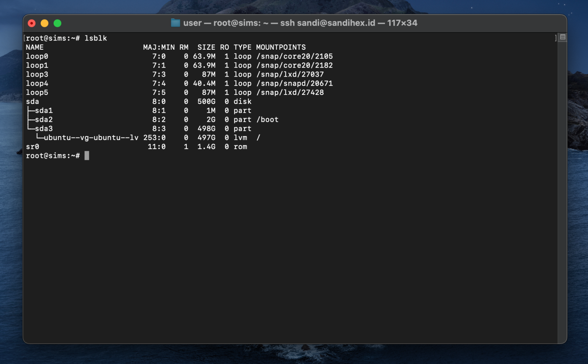
Task: Click the 'rom' type entry
Action: coord(240,147)
